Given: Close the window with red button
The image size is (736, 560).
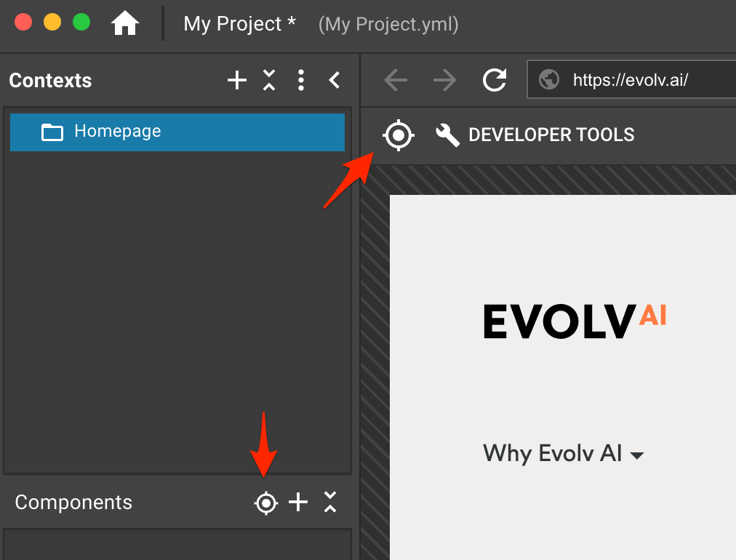Looking at the screenshot, I should [23, 22].
